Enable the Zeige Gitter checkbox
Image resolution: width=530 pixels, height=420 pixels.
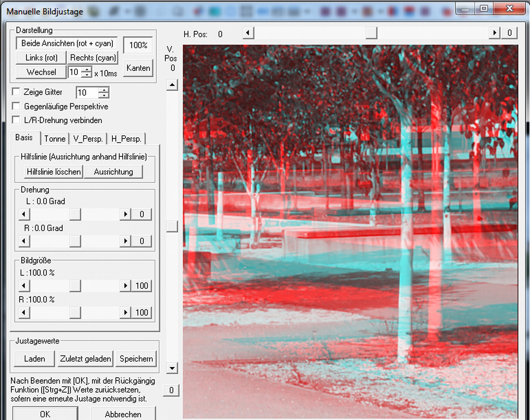16,92
